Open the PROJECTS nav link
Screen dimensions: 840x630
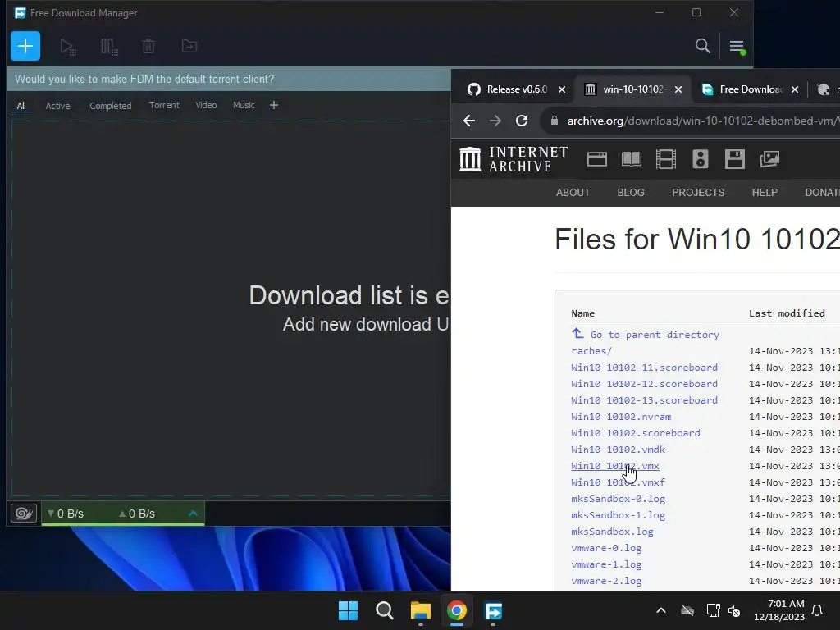click(698, 192)
